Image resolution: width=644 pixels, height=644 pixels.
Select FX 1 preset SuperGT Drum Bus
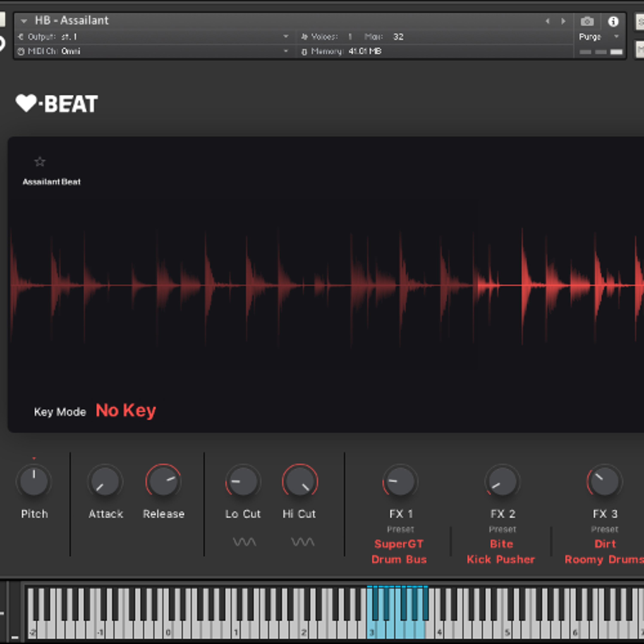(x=399, y=552)
